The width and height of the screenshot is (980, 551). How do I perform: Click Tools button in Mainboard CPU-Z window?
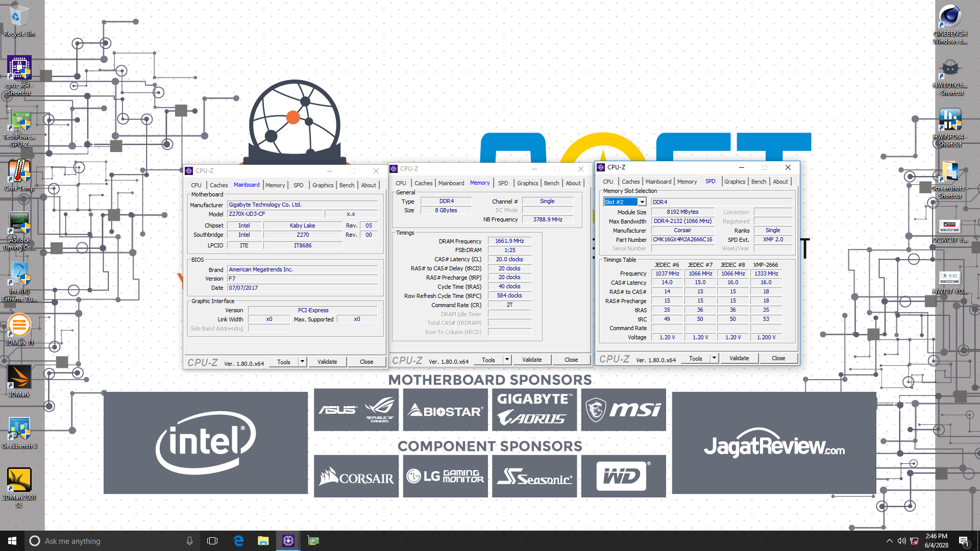pos(284,362)
